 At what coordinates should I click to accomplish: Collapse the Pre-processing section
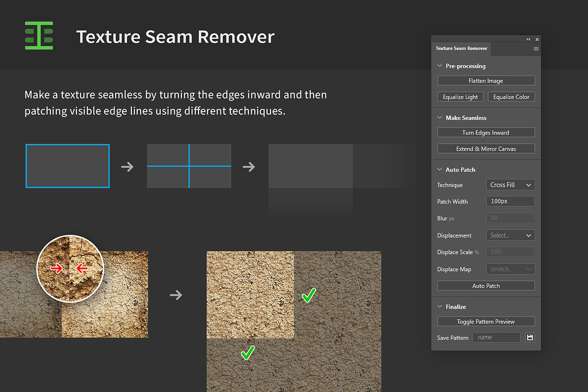[x=440, y=66]
